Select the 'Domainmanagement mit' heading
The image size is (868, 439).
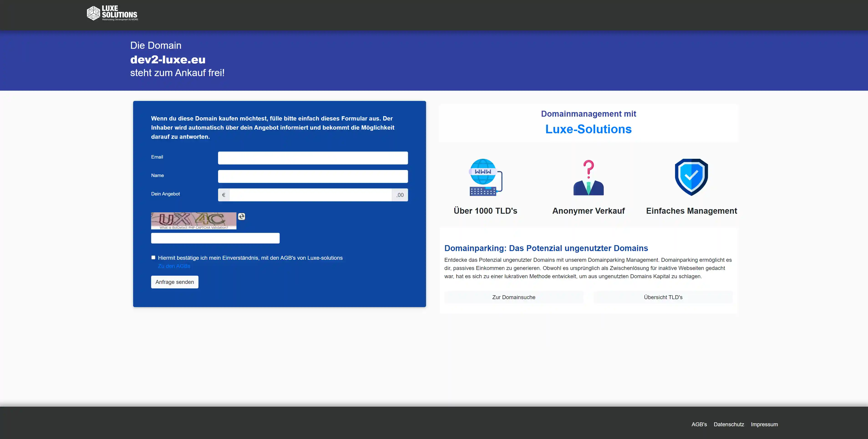(x=588, y=114)
